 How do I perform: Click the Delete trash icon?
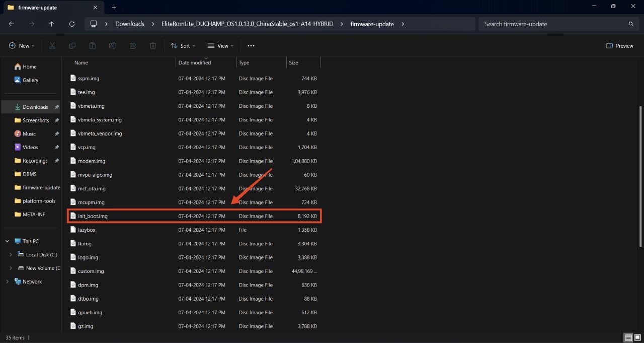pos(153,46)
